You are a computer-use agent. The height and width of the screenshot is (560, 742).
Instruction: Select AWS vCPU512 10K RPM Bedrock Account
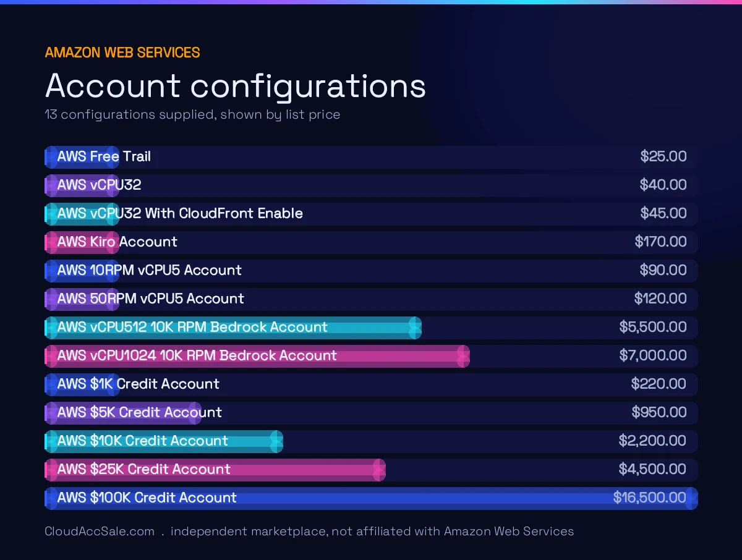[192, 327]
